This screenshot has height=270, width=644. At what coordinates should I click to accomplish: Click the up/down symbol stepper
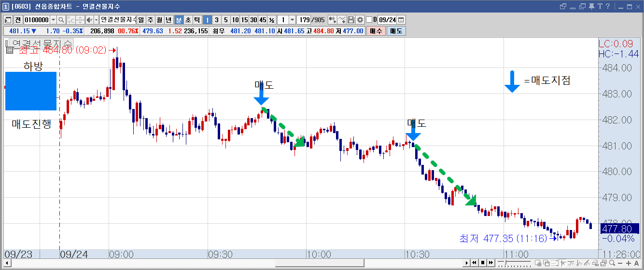80,20
